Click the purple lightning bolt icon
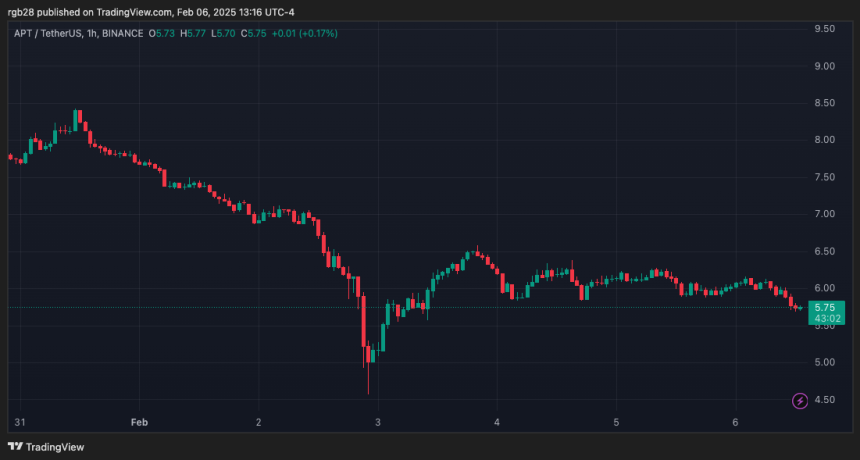The height and width of the screenshot is (460, 860). coord(800,401)
